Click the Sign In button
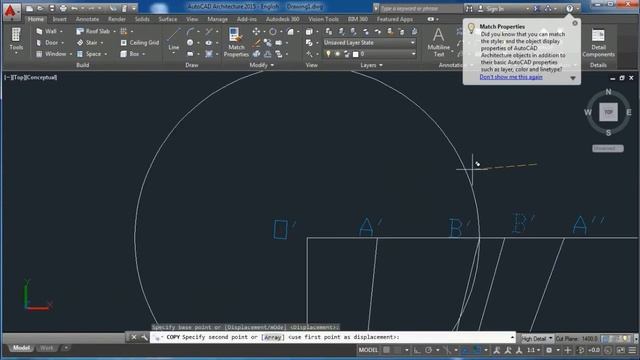 [x=491, y=9]
